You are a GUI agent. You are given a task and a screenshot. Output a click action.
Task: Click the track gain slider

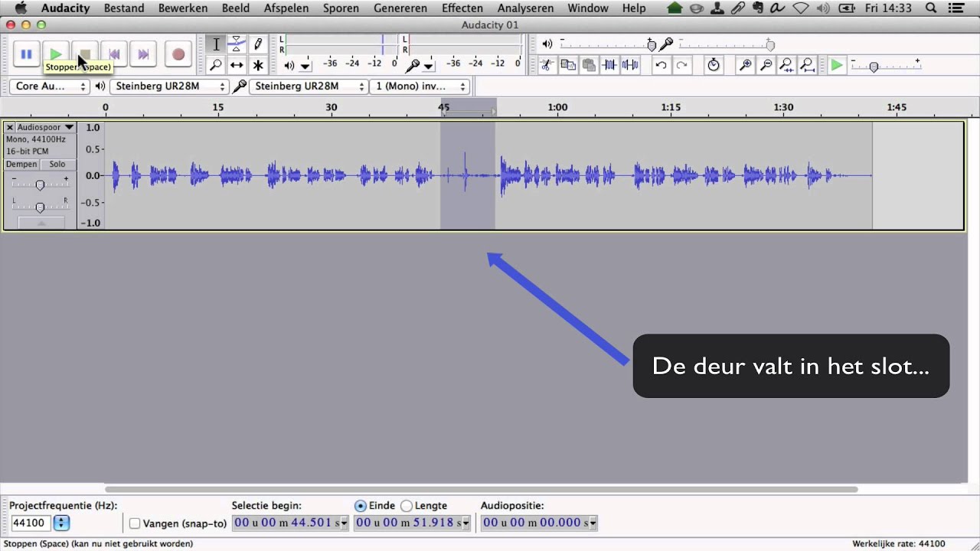click(x=40, y=184)
